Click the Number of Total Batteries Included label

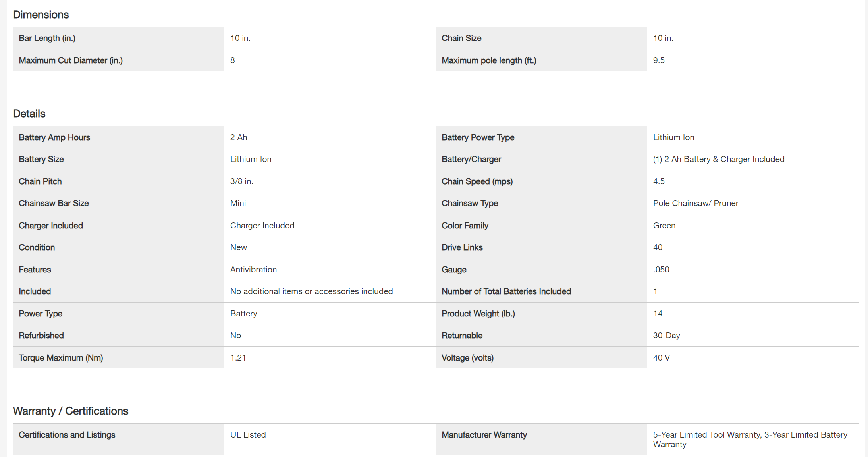(506, 291)
